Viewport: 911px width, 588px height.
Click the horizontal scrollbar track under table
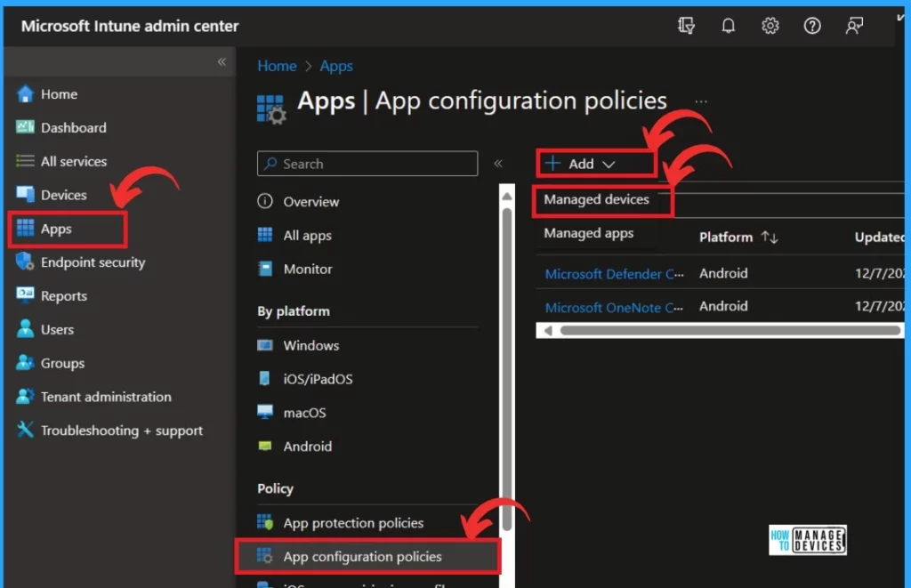click(730, 331)
